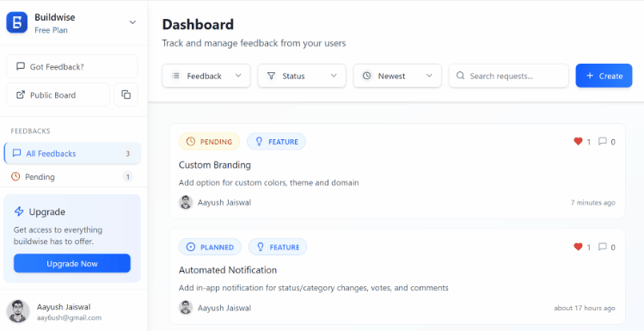The height and width of the screenshot is (331, 644).
Task: Copy the public board link icon
Action: [x=126, y=95]
